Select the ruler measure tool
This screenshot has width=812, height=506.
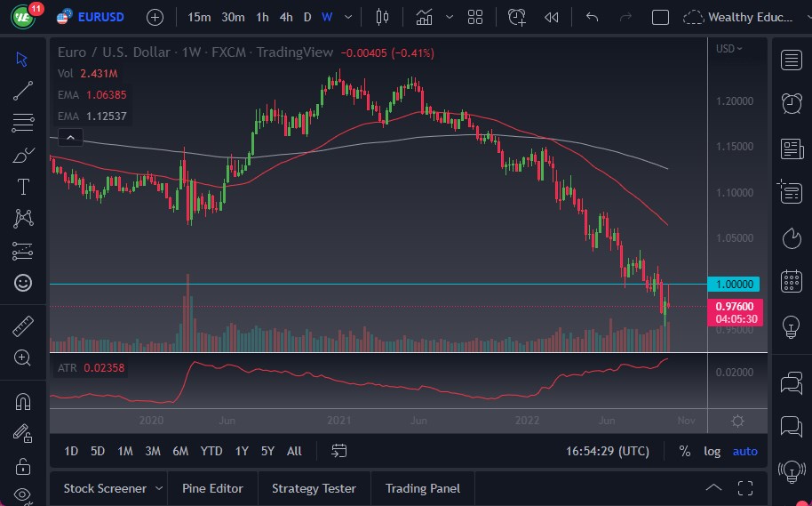pyautogui.click(x=23, y=326)
